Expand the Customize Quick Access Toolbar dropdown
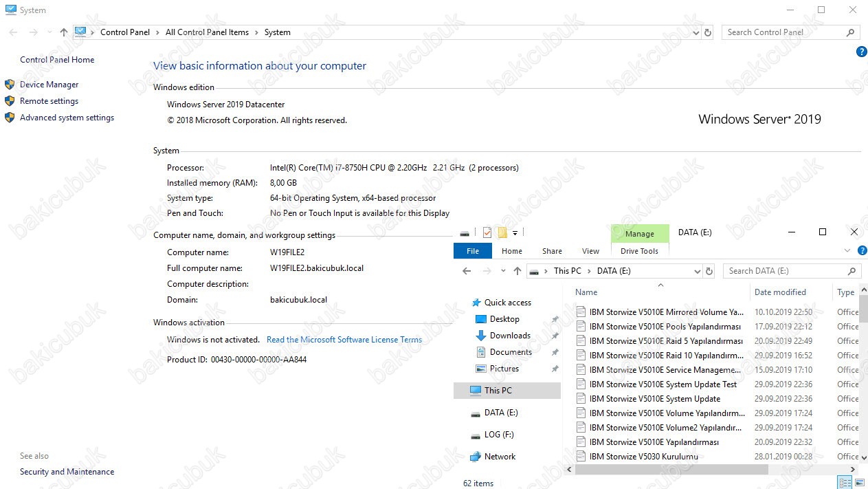 515,233
